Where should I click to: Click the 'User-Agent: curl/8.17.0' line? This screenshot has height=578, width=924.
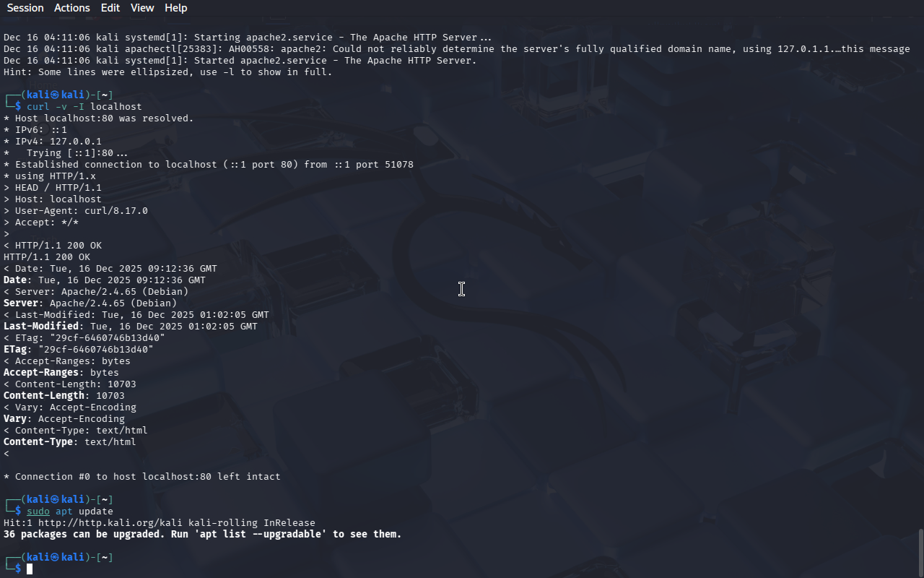point(76,211)
